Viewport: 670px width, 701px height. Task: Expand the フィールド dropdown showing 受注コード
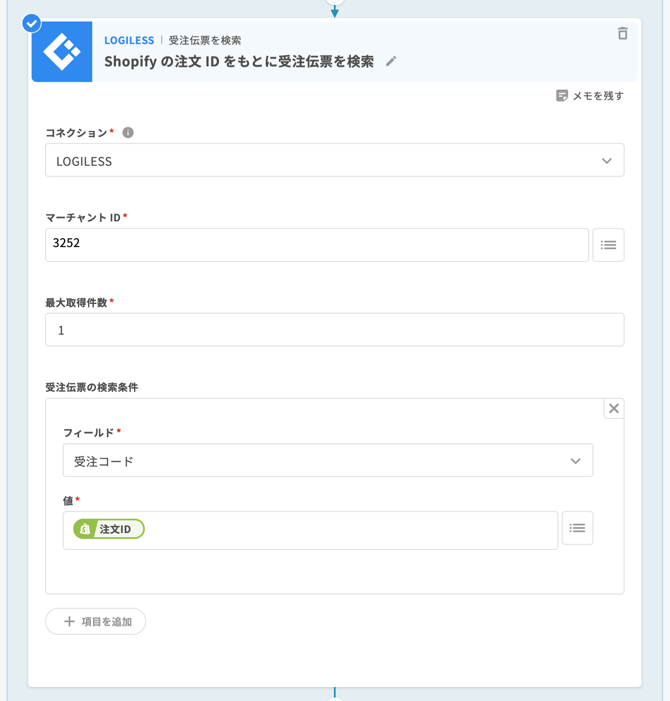click(327, 461)
